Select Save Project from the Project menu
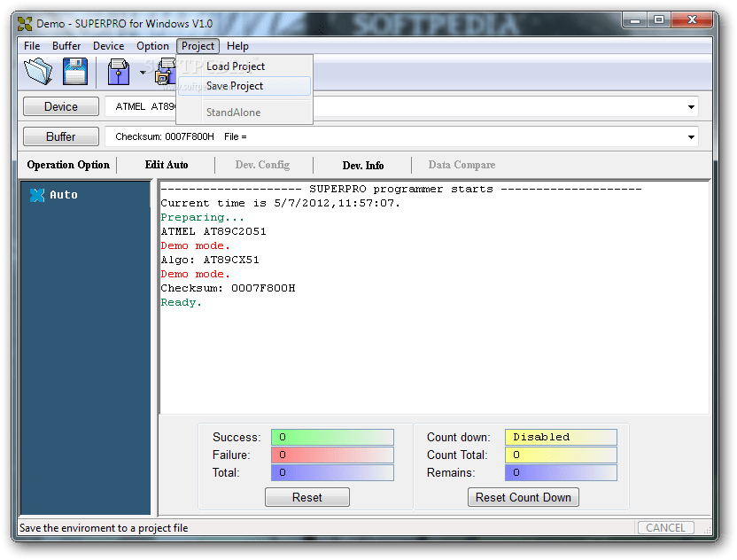 click(x=233, y=86)
